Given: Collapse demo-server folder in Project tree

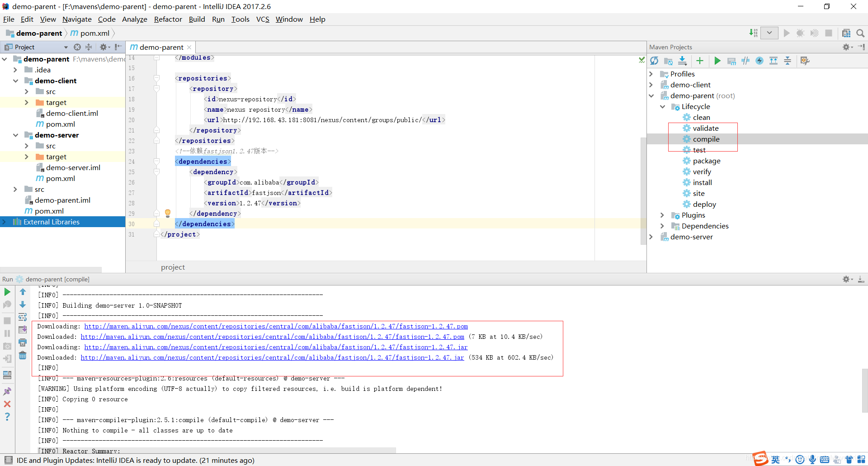Looking at the screenshot, I should pos(15,135).
